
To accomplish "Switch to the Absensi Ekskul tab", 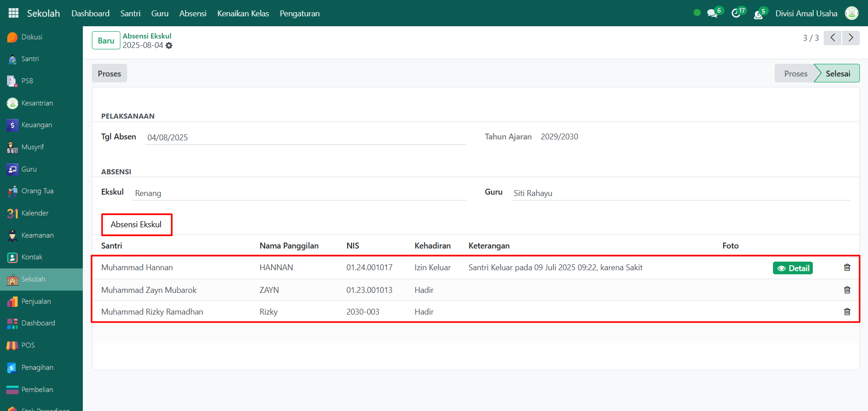I will pyautogui.click(x=136, y=225).
